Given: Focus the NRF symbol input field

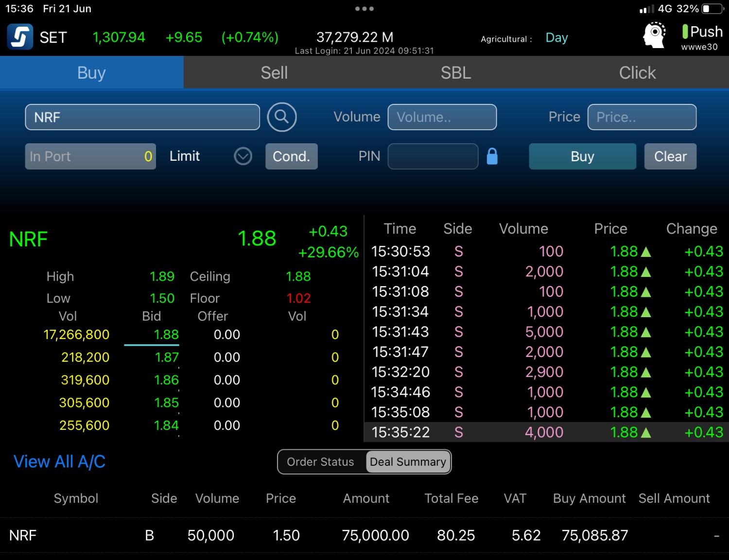Looking at the screenshot, I should (x=142, y=117).
